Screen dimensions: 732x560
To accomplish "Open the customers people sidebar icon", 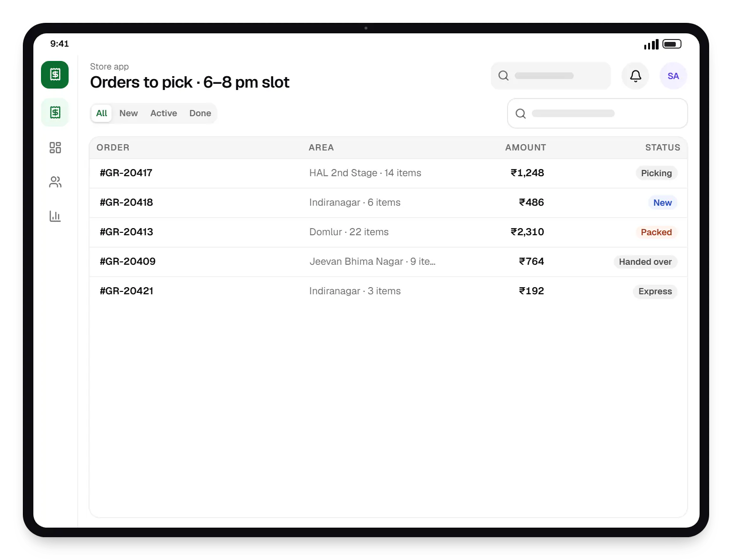I will (55, 182).
